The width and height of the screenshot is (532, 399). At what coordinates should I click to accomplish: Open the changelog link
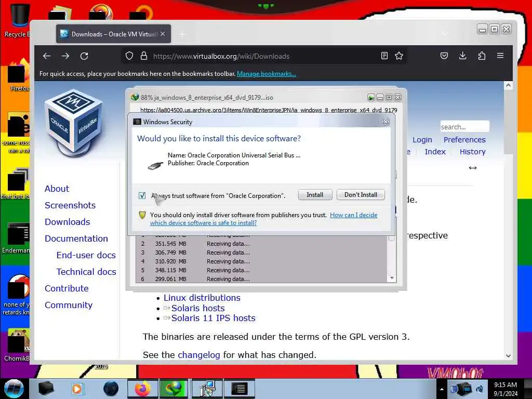199,355
